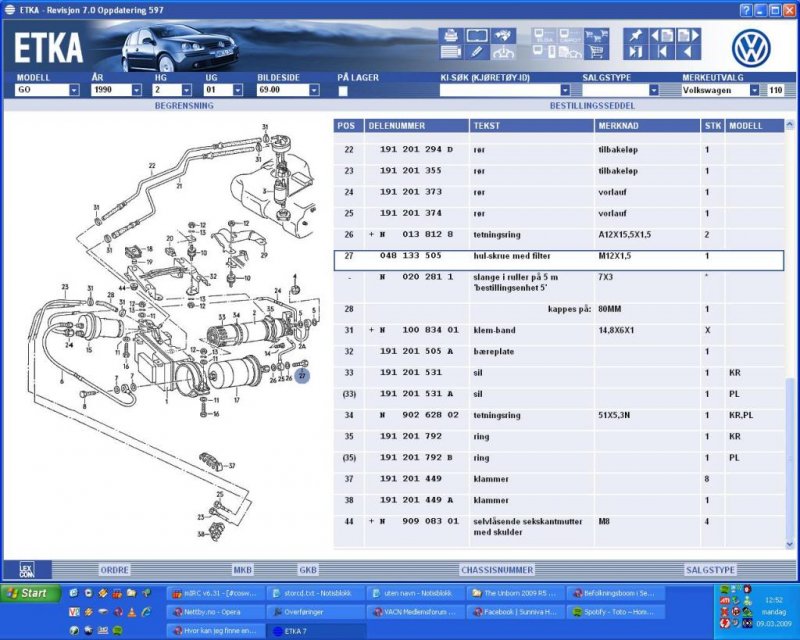Select the BEGRENSNING tab
Viewport: 800px width, 640px height.
pyautogui.click(x=179, y=105)
